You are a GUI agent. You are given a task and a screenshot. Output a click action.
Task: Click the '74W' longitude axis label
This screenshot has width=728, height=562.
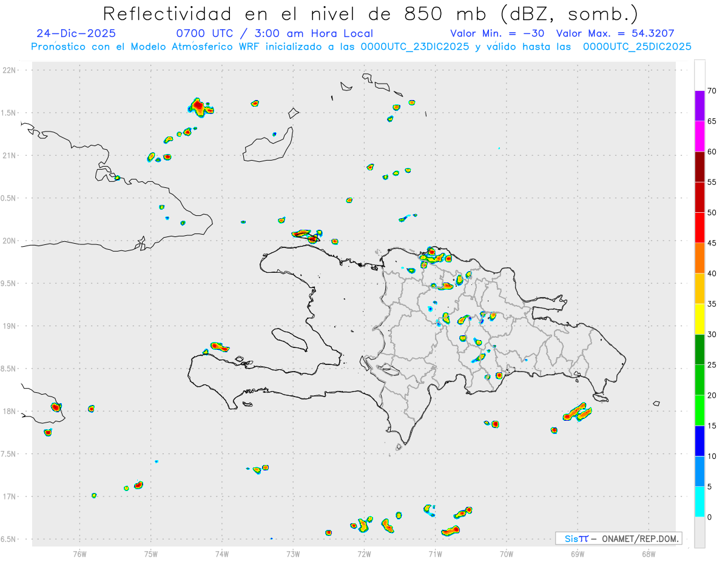(222, 554)
